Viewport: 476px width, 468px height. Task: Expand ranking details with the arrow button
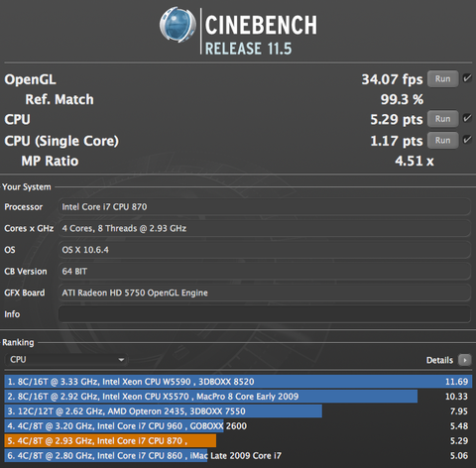point(464,360)
